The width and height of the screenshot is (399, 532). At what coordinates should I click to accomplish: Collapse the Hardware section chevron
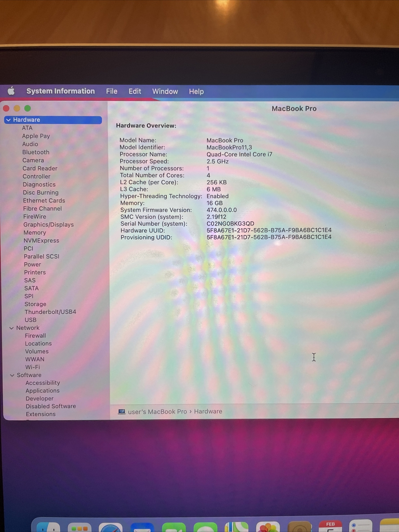click(8, 120)
